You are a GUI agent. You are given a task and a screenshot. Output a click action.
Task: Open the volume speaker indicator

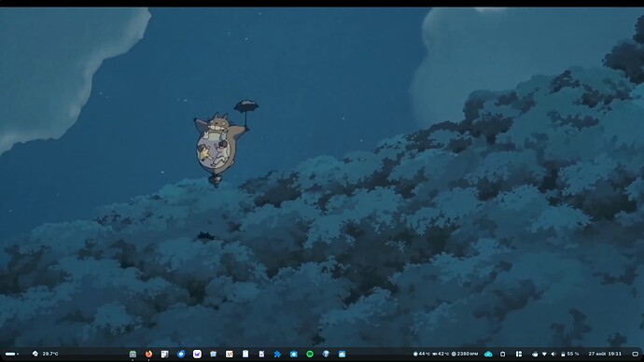coord(553,354)
